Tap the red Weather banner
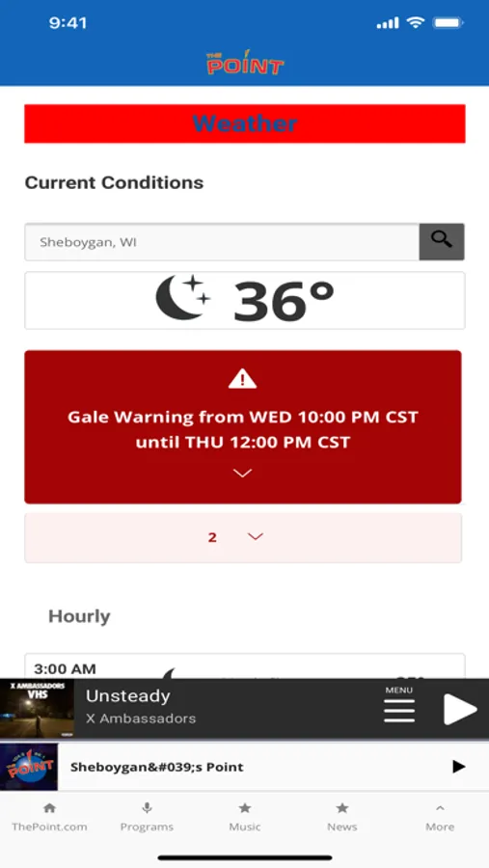 pos(245,123)
